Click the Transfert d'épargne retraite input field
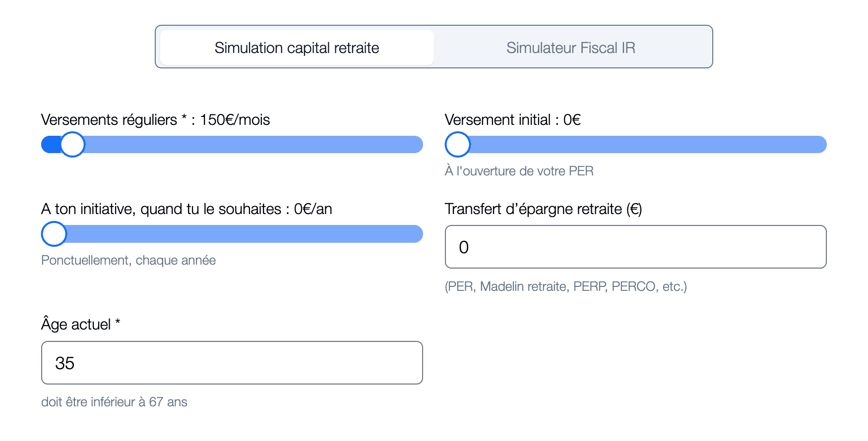 click(636, 247)
